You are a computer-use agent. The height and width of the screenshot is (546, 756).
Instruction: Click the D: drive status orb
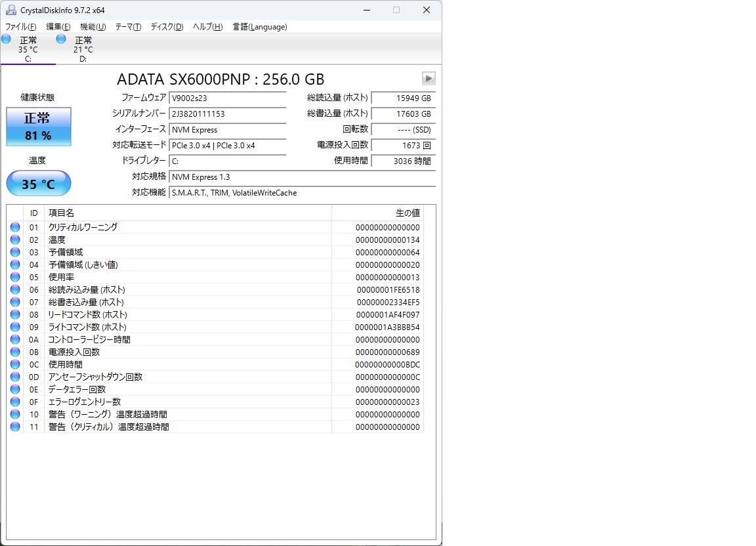(61, 39)
